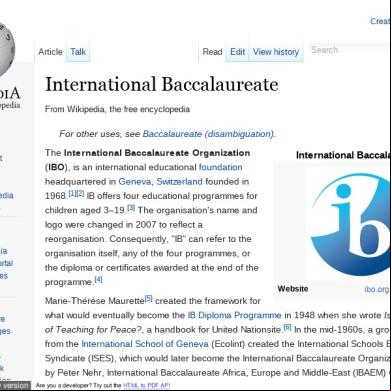This screenshot has width=391, height=391.
Task: Open the HTML to PDF API link
Action: click(x=146, y=386)
